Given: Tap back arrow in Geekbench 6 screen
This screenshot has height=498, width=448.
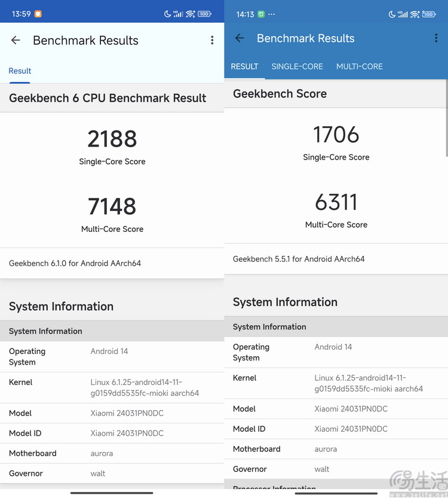Looking at the screenshot, I should click(x=16, y=40).
